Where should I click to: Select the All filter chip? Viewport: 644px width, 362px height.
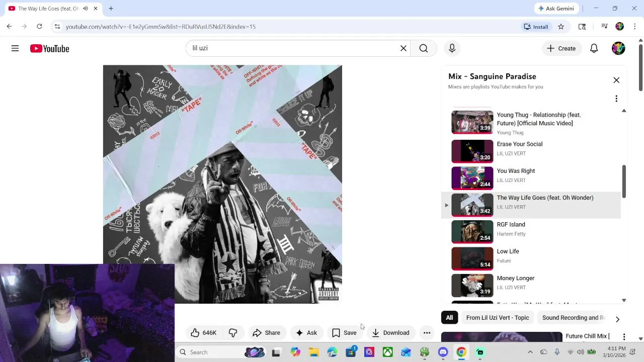pyautogui.click(x=449, y=318)
